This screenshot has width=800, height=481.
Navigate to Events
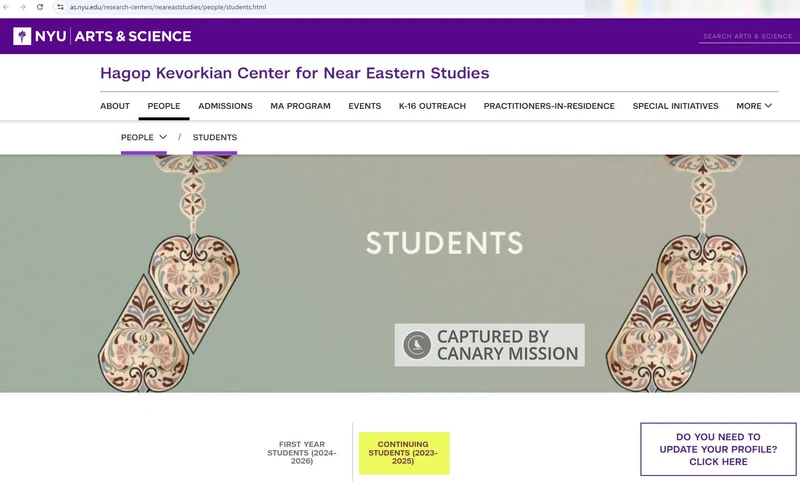click(365, 106)
